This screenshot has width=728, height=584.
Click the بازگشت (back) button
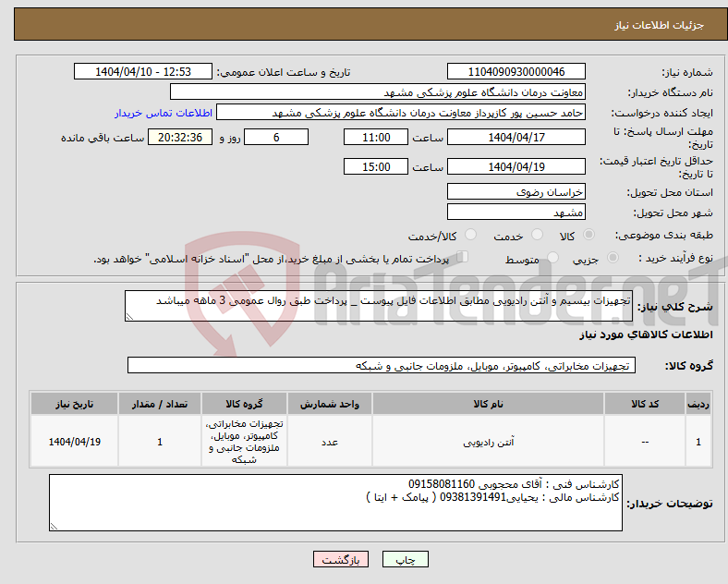[341, 559]
